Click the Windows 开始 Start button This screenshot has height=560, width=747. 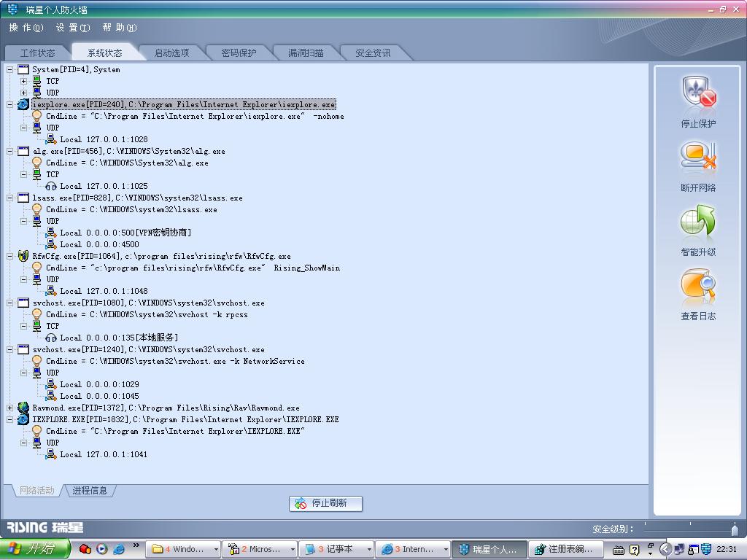tap(35, 549)
